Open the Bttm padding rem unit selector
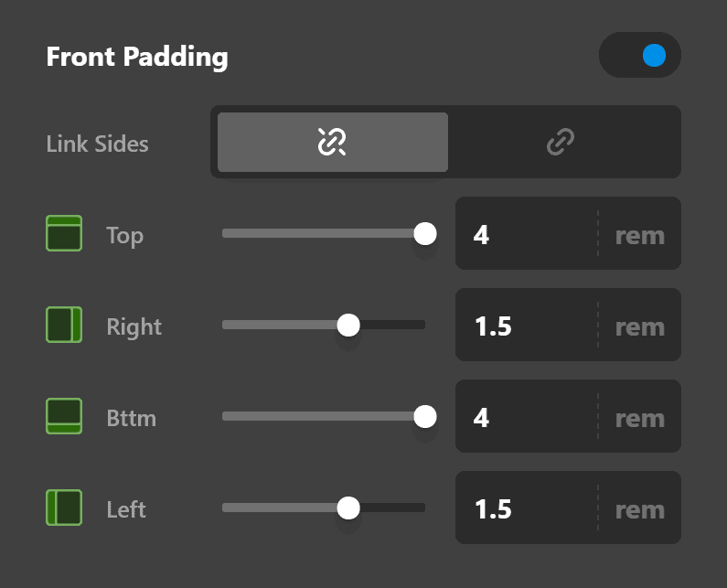Screen dimensions: 727x588 coord(639,418)
